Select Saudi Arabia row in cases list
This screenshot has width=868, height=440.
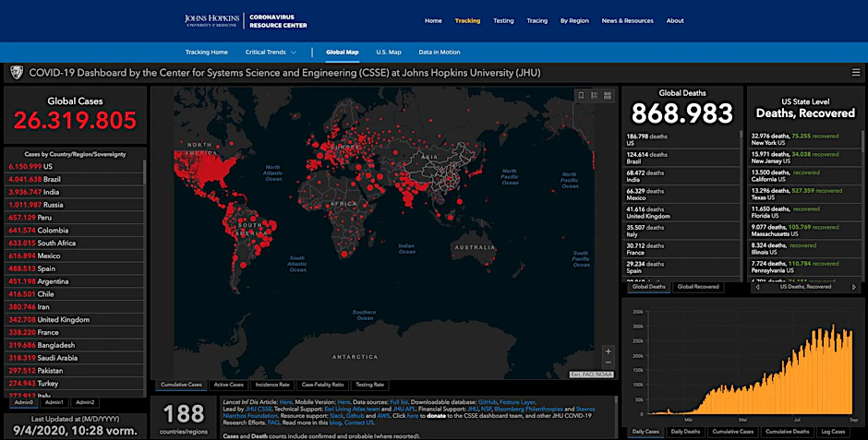tap(74, 358)
